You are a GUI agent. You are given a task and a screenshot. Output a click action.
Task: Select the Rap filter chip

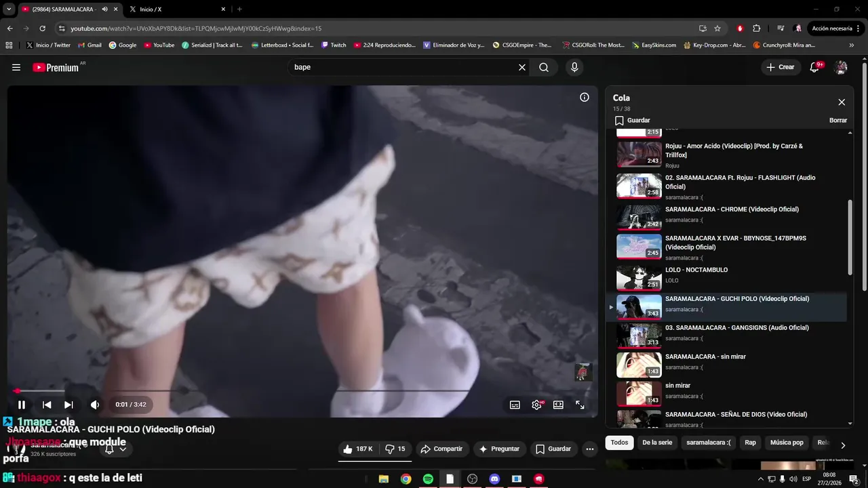[x=750, y=443]
